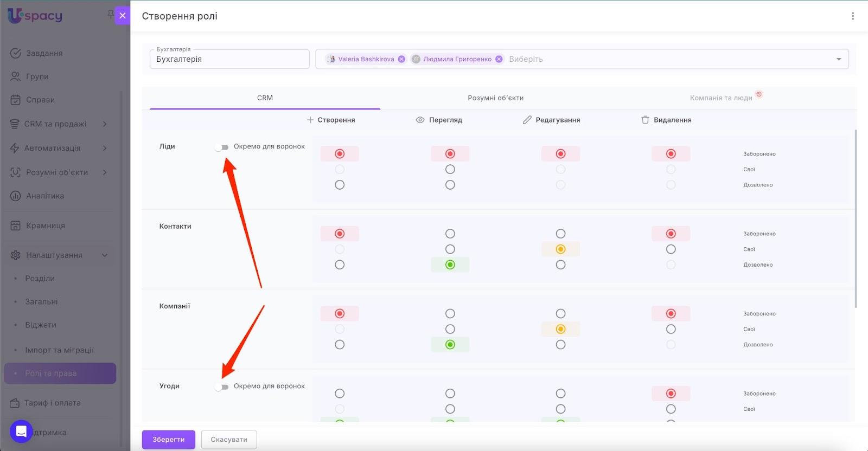Screen dimensions: 868x451
Task: Enable 'Окремо для воронок' toggle for Ліди
Action: coord(221,147)
